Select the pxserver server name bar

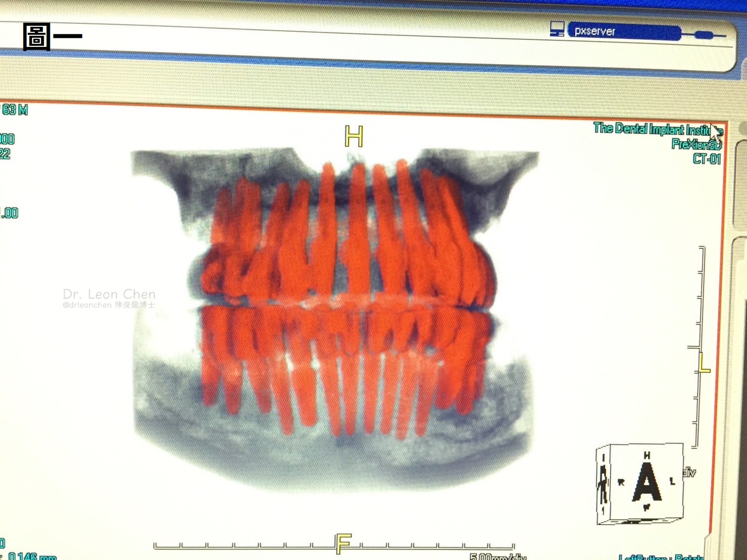[624, 32]
